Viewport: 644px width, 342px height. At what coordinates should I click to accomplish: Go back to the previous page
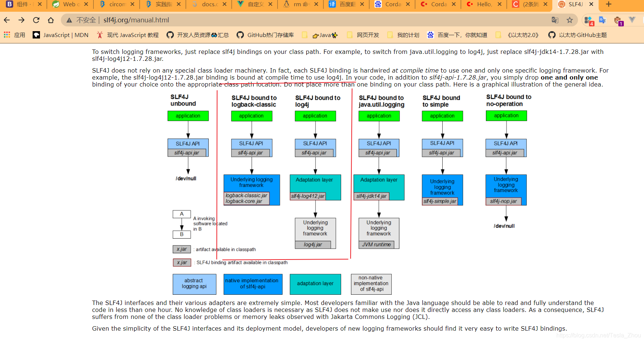tap(7, 20)
